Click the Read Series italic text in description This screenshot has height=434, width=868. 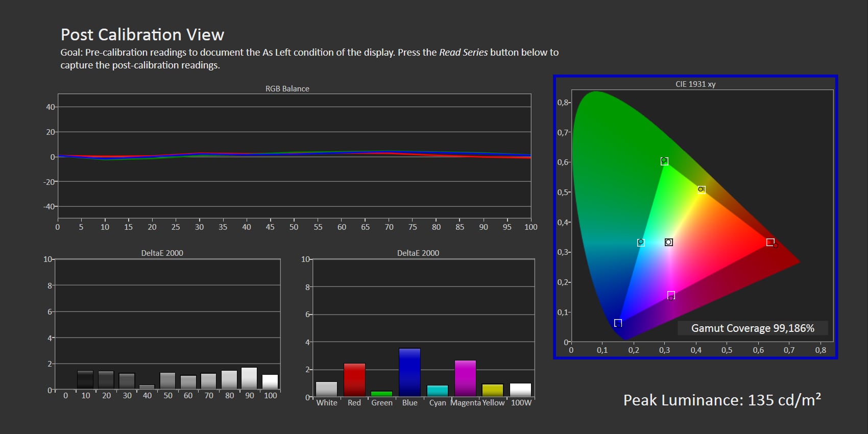pos(463,52)
